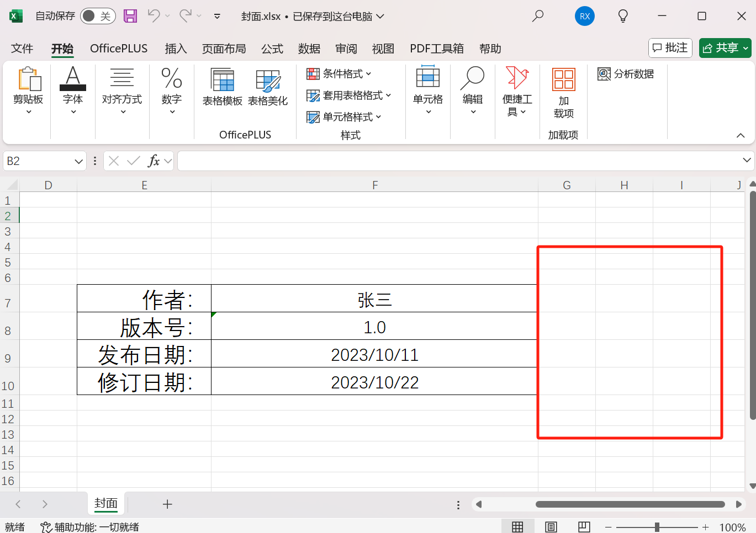The height and width of the screenshot is (533, 756).
Task: Collapse the ribbon with chevron
Action: click(741, 135)
